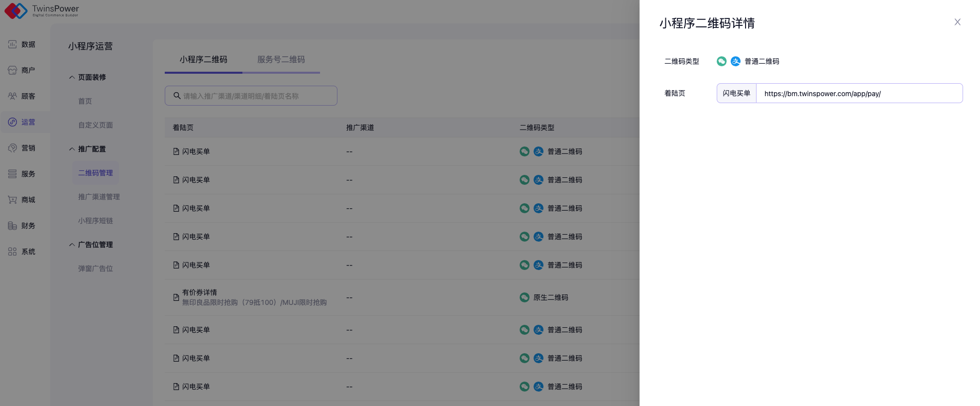Open 财务 from the sidebar
Viewport: 980px width, 406px height.
pyautogui.click(x=22, y=226)
